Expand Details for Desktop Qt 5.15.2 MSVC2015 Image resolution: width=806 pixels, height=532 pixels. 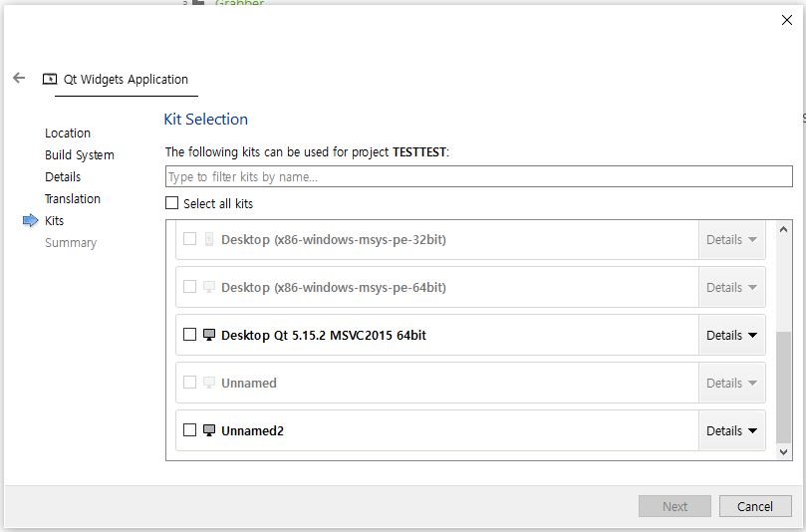click(731, 336)
